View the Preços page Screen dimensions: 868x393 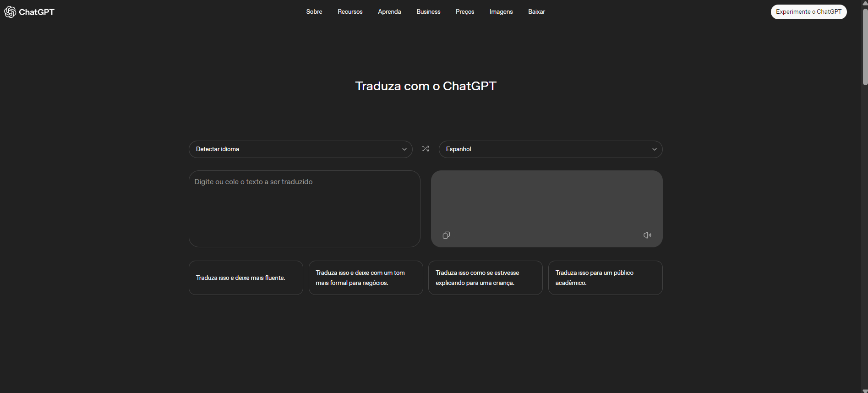(465, 12)
